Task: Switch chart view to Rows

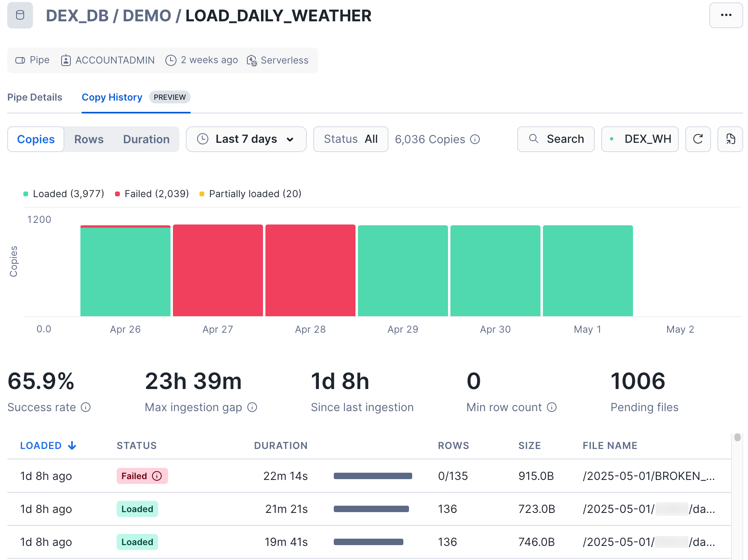Action: [89, 139]
